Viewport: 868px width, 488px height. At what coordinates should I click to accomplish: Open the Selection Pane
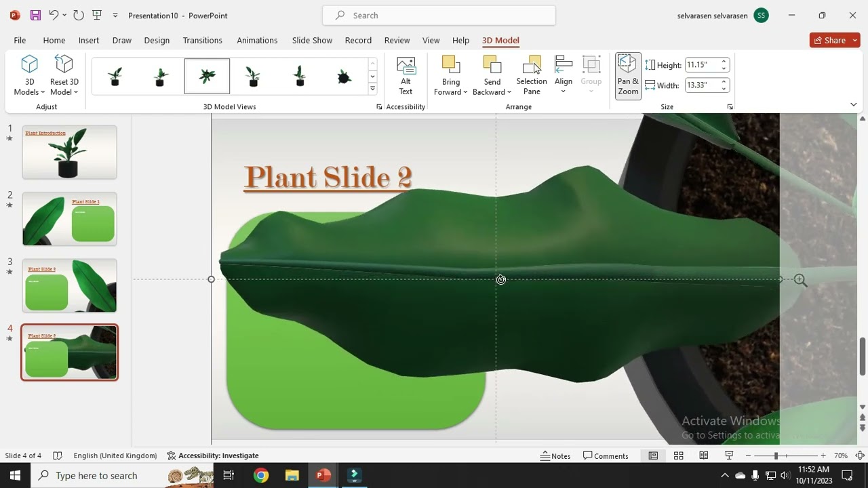[532, 76]
